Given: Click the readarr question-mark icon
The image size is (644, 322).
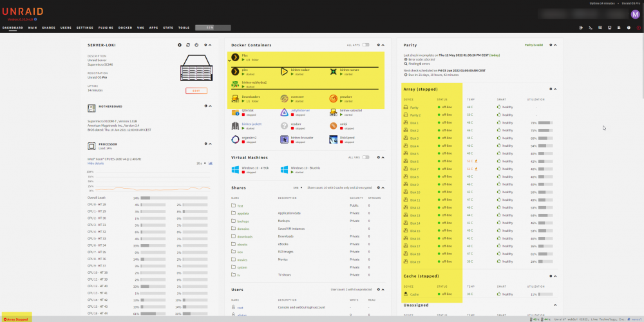Looking at the screenshot, I should pos(284,126).
